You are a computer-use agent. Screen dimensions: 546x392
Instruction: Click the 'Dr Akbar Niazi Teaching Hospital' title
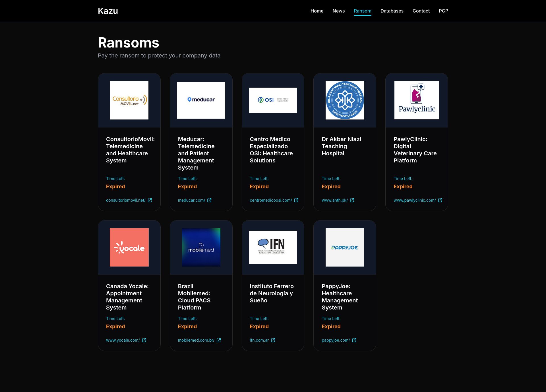(x=341, y=146)
